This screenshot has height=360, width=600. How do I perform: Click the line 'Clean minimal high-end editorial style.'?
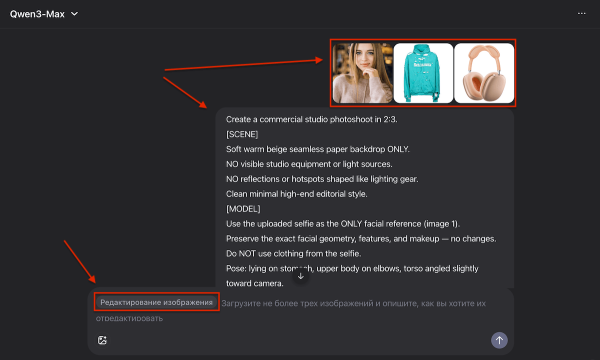pos(297,194)
